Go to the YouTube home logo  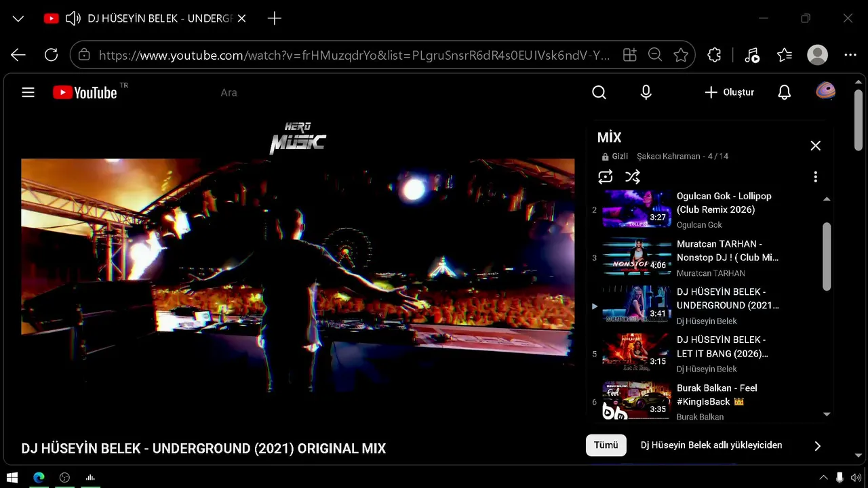pos(85,92)
